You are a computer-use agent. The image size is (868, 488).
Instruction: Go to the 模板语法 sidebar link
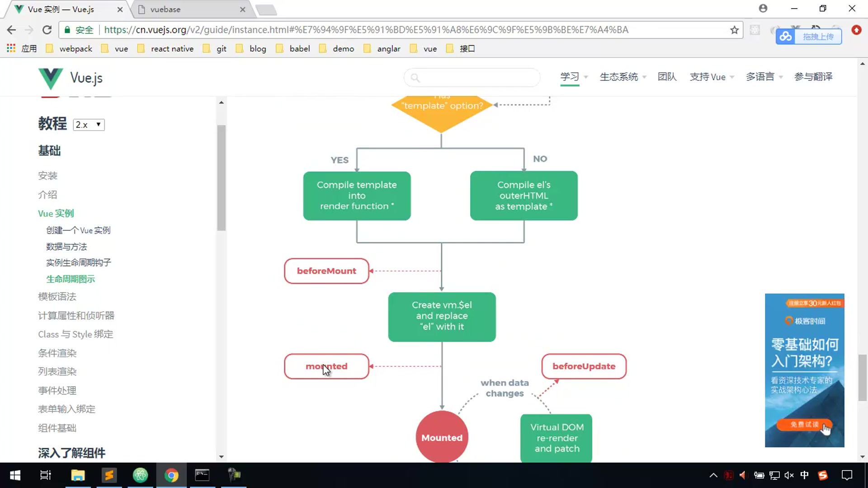pyautogui.click(x=57, y=297)
